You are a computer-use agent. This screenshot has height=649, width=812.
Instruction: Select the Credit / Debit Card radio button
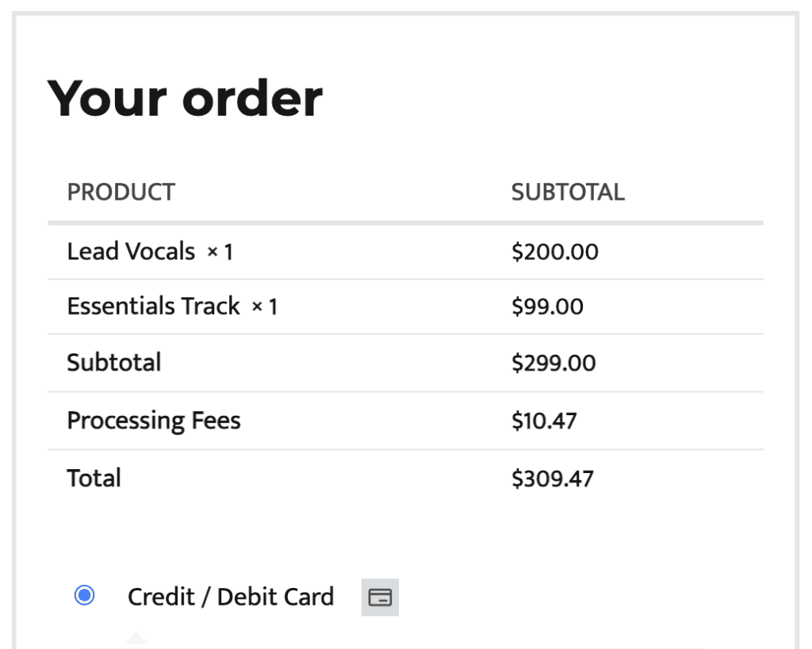click(84, 595)
